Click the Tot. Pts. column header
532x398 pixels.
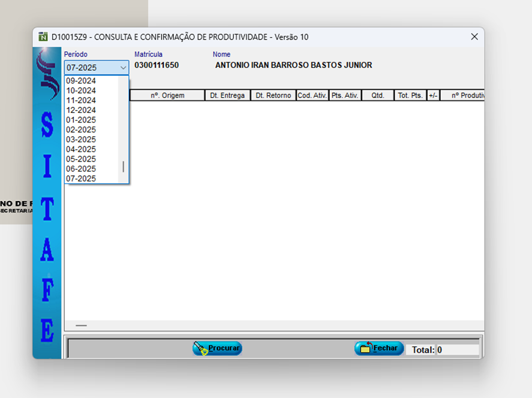(x=410, y=95)
